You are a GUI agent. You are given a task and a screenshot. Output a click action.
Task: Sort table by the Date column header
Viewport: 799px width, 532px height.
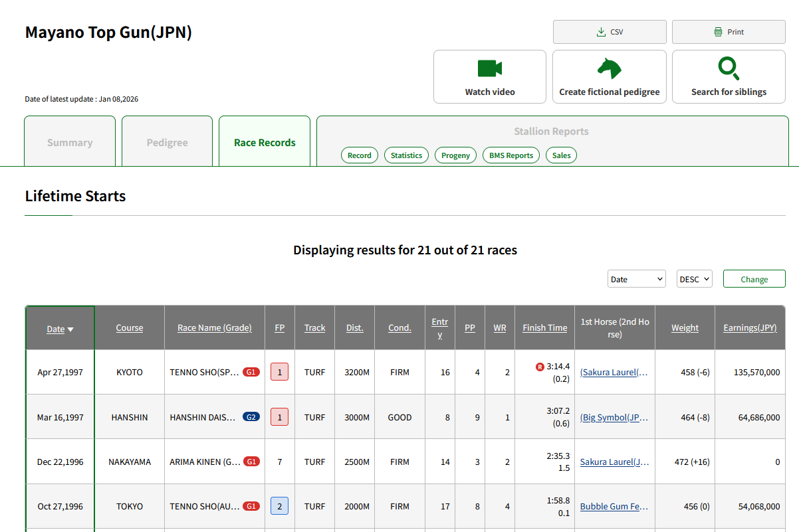point(60,329)
